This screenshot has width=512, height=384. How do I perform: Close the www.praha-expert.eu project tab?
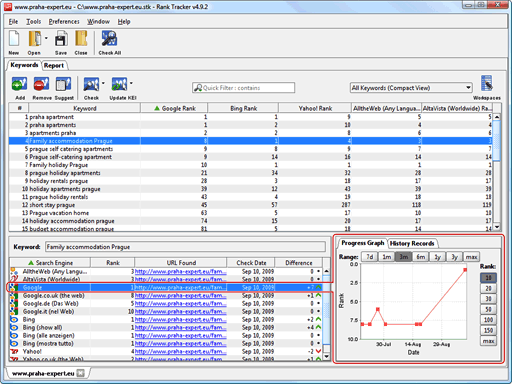pos(80,373)
